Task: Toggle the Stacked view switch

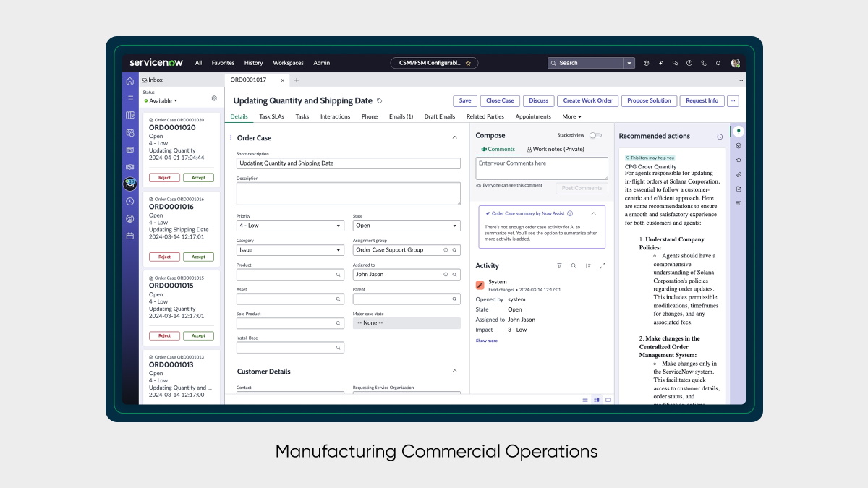Action: 595,135
